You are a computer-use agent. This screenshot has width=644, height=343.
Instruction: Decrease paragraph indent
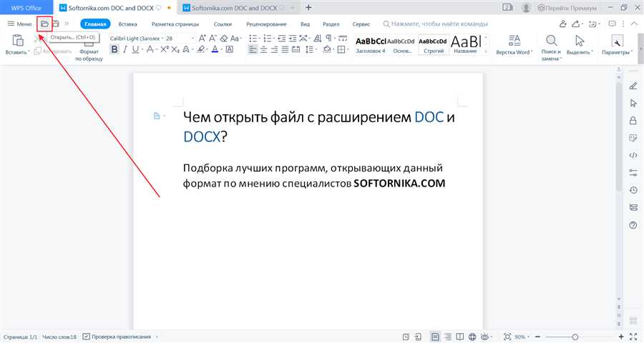tap(281, 38)
